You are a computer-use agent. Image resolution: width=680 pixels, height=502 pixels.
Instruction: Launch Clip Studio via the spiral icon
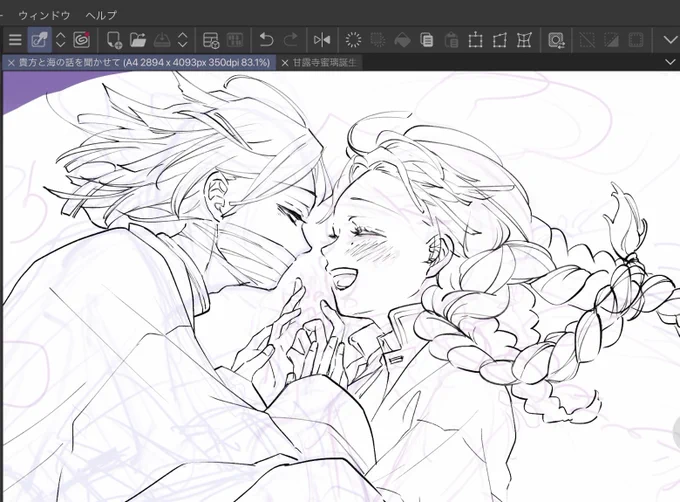tap(82, 40)
